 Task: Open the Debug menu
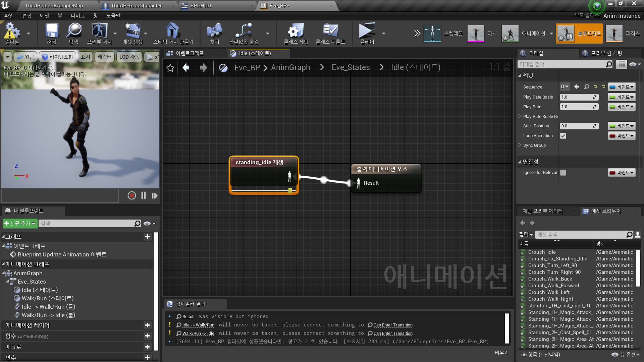point(77,16)
